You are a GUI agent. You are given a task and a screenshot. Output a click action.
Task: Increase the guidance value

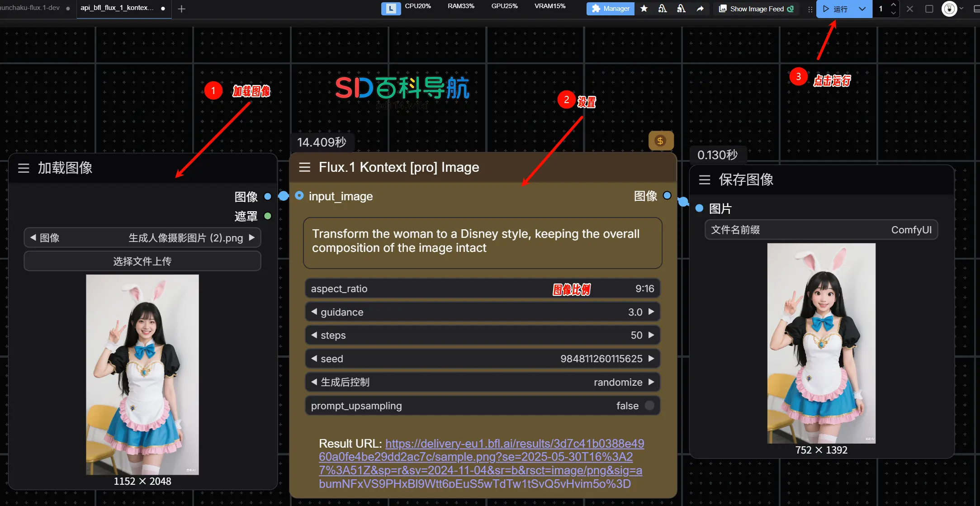click(x=651, y=312)
